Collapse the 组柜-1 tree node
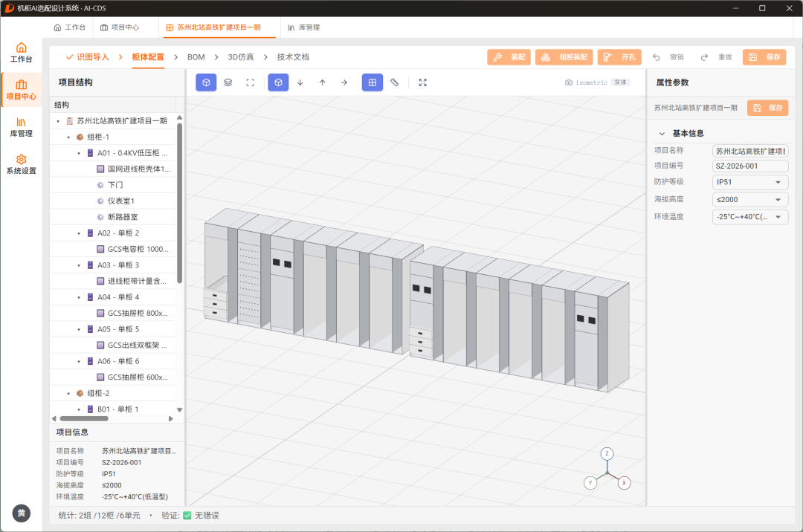Screen dimensions: 803x532 [x=68, y=137]
